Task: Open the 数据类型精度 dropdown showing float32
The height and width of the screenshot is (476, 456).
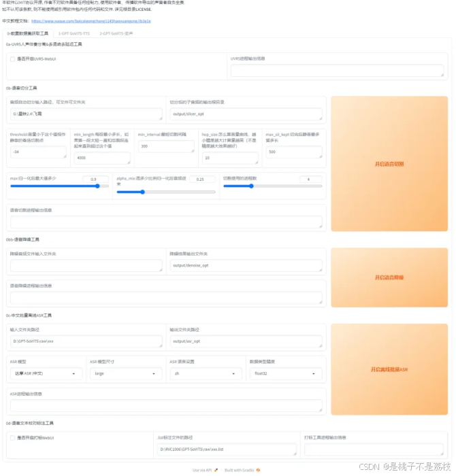Action: [286, 373]
